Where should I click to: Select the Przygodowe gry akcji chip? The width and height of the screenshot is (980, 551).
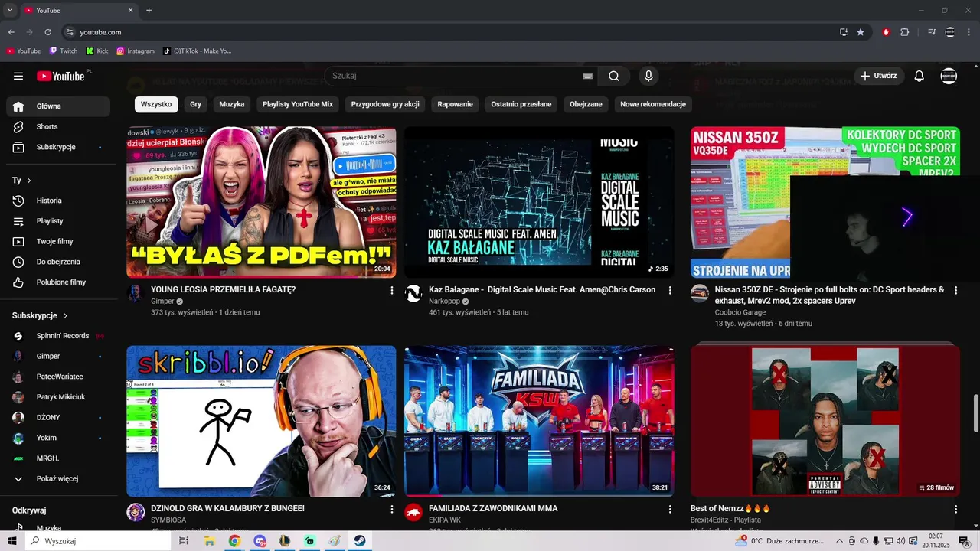385,104
